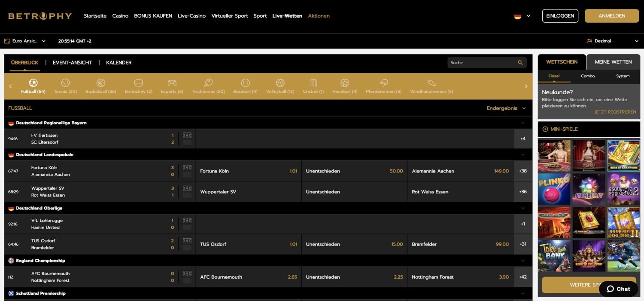Open Live-Casino menu item

point(191,16)
